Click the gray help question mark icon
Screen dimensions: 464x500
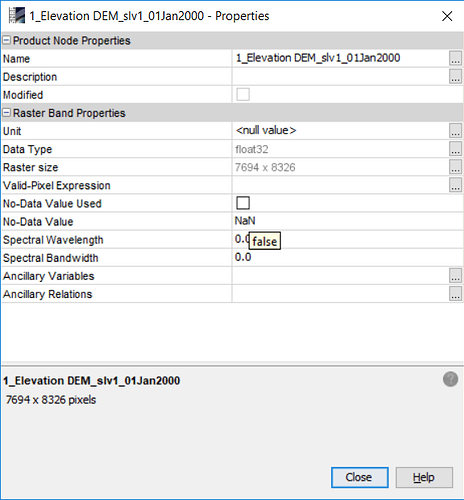pyautogui.click(x=450, y=379)
